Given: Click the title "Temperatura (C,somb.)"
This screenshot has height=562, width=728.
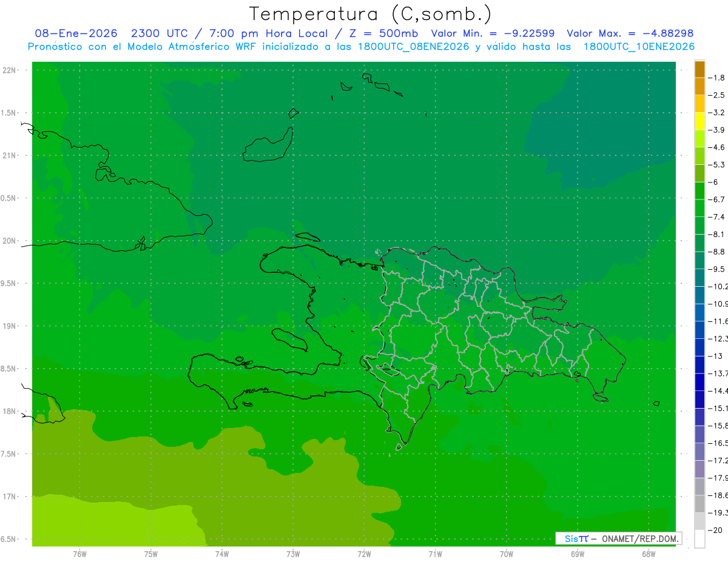Looking at the screenshot, I should pos(371,14).
